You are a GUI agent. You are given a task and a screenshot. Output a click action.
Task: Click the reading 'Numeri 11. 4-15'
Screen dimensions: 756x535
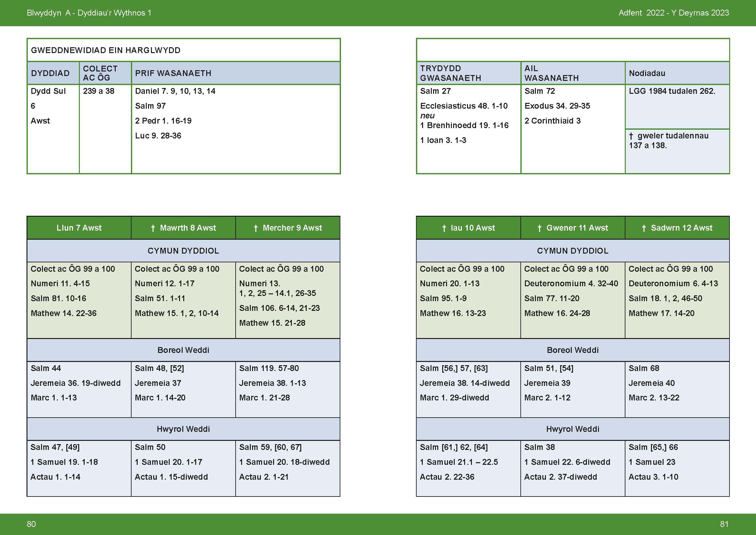[60, 283]
